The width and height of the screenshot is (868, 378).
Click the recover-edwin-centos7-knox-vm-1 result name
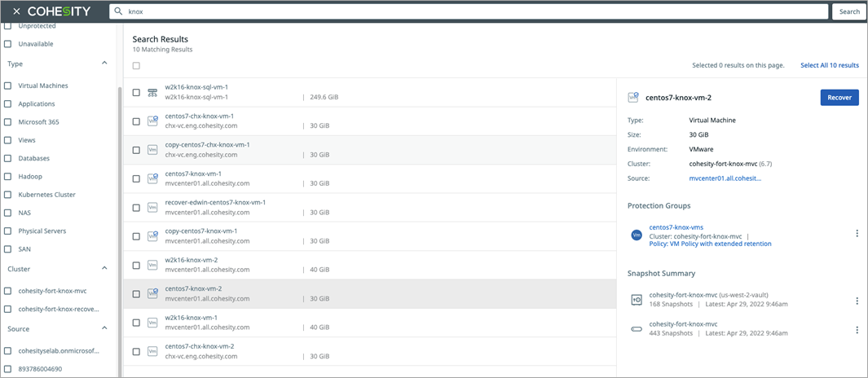coord(215,203)
